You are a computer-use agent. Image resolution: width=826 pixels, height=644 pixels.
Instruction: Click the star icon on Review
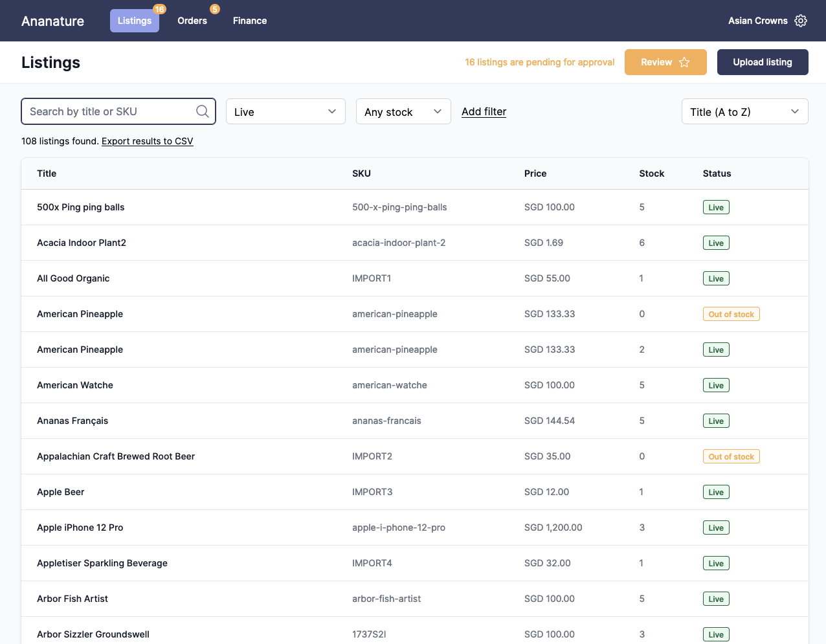(684, 62)
